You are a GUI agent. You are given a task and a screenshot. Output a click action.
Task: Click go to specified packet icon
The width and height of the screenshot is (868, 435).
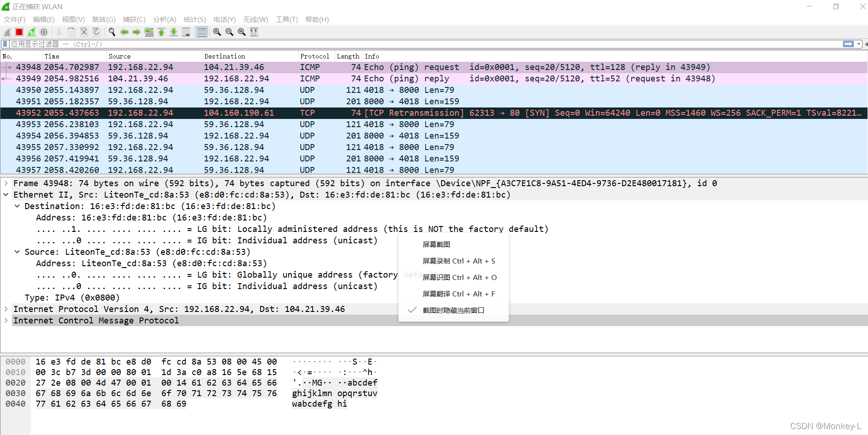(149, 32)
